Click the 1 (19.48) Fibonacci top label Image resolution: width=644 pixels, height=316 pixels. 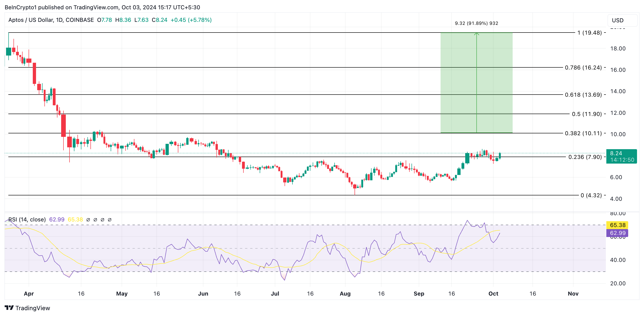coord(589,33)
